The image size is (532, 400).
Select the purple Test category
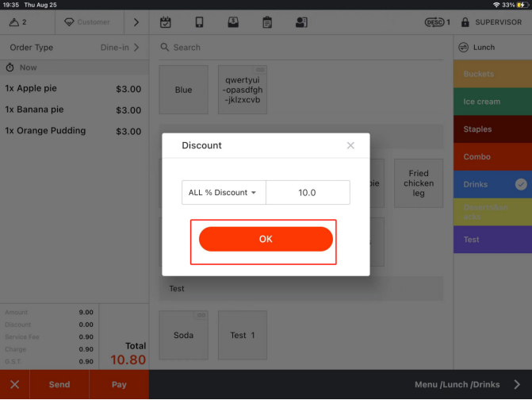[x=492, y=240]
